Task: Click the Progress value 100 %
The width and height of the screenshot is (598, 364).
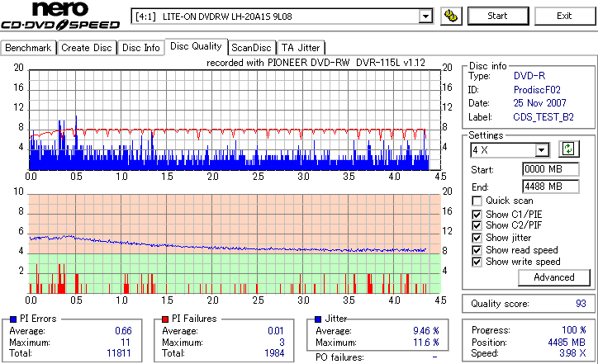Action: click(574, 330)
